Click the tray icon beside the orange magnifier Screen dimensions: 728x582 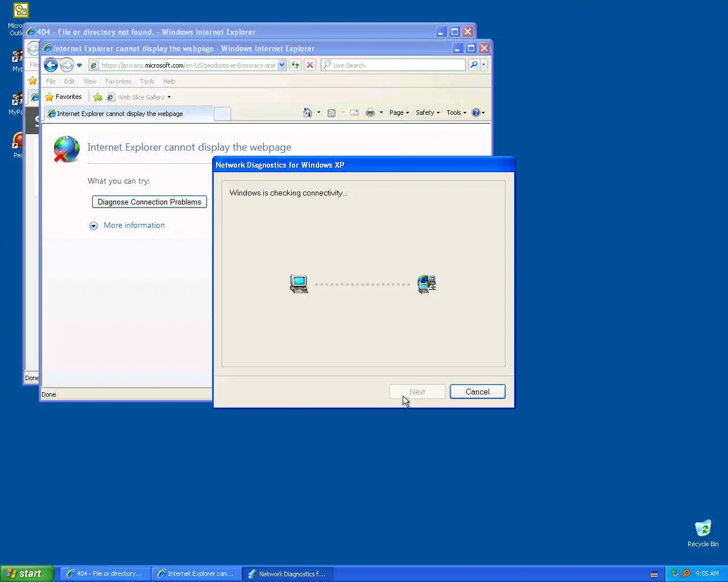pos(675,573)
